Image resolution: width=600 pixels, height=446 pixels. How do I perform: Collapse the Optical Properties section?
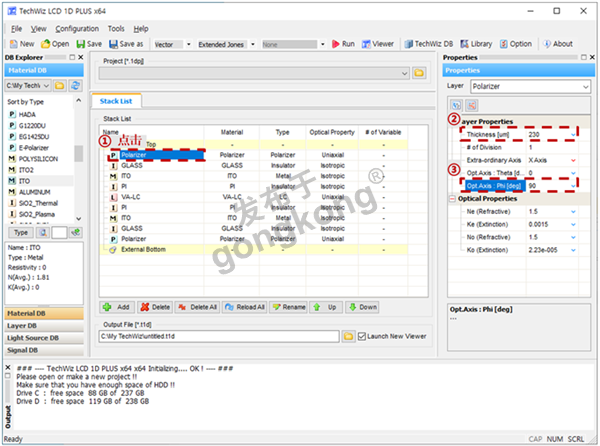(452, 199)
